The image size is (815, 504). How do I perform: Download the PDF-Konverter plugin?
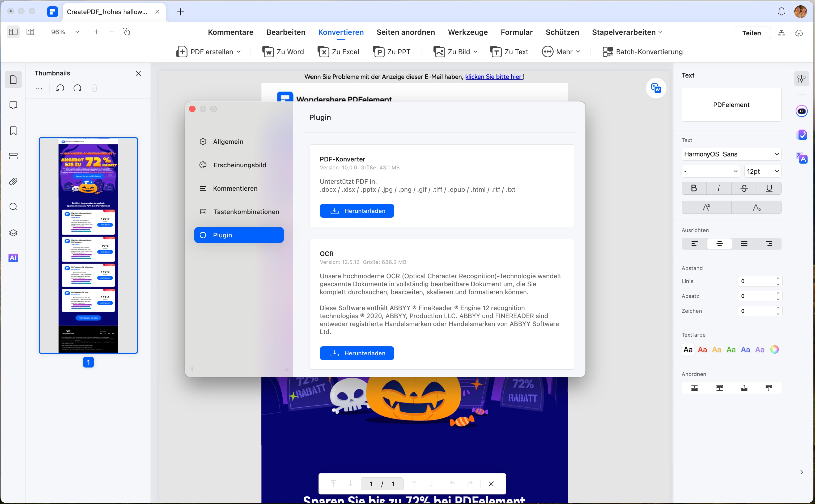(x=357, y=211)
